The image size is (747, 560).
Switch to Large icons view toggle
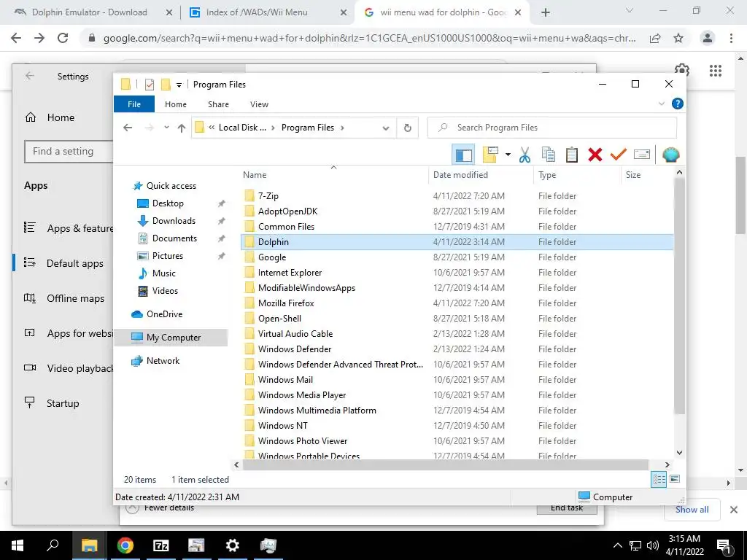(675, 479)
